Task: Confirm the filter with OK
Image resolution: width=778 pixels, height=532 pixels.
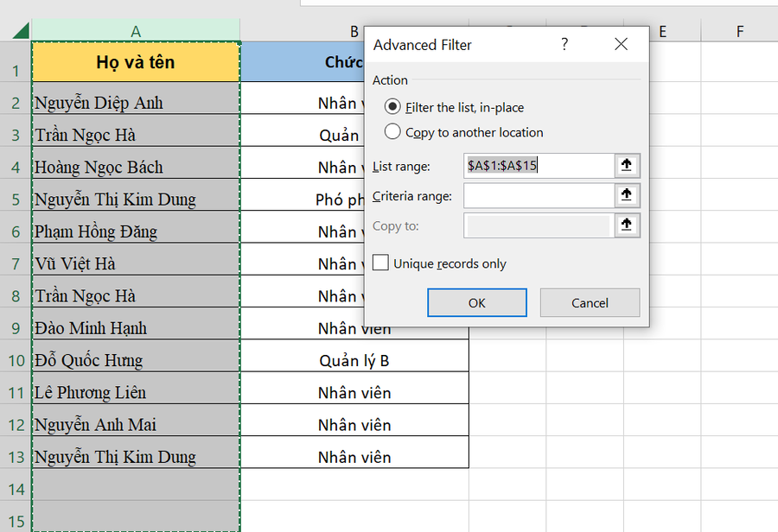Action: (x=477, y=302)
